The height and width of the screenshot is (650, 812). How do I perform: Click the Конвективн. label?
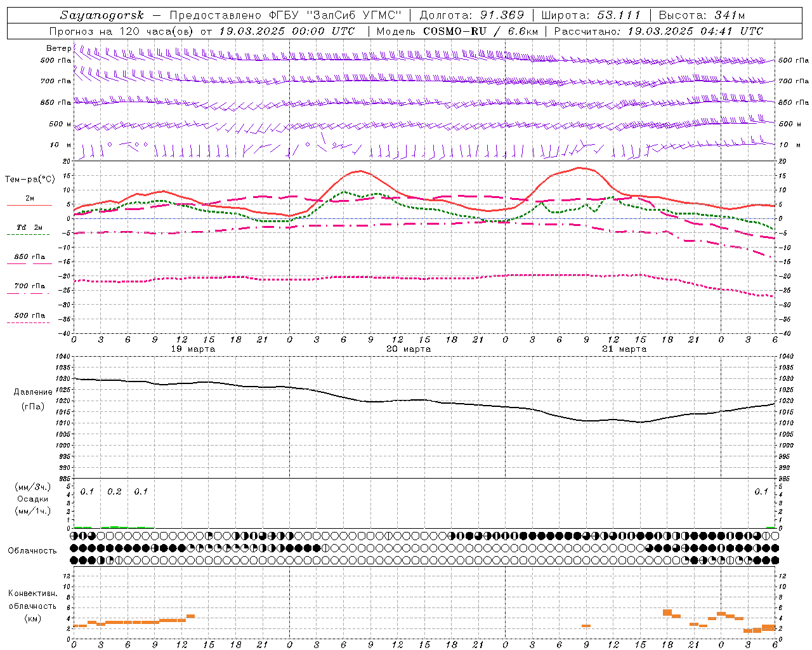pos(33,594)
